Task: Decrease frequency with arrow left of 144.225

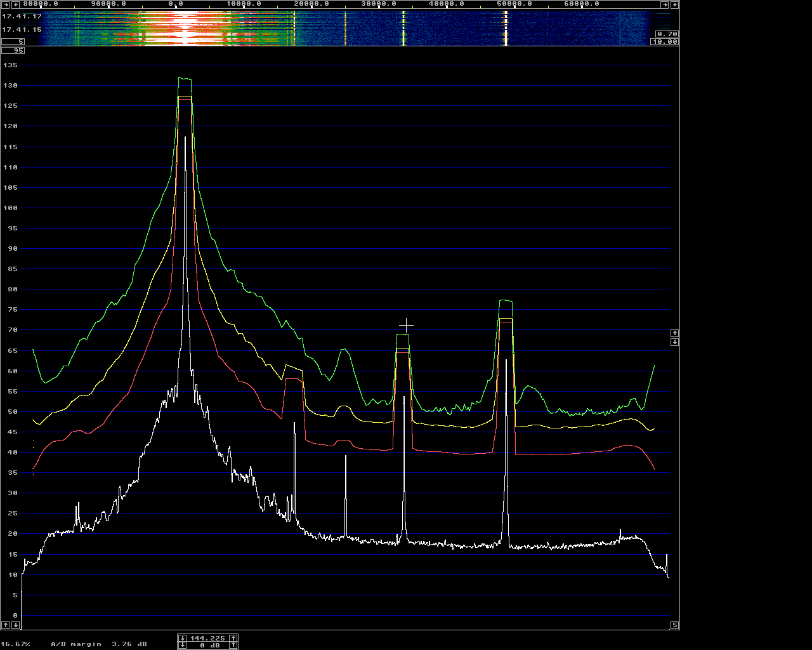Action: (x=183, y=638)
